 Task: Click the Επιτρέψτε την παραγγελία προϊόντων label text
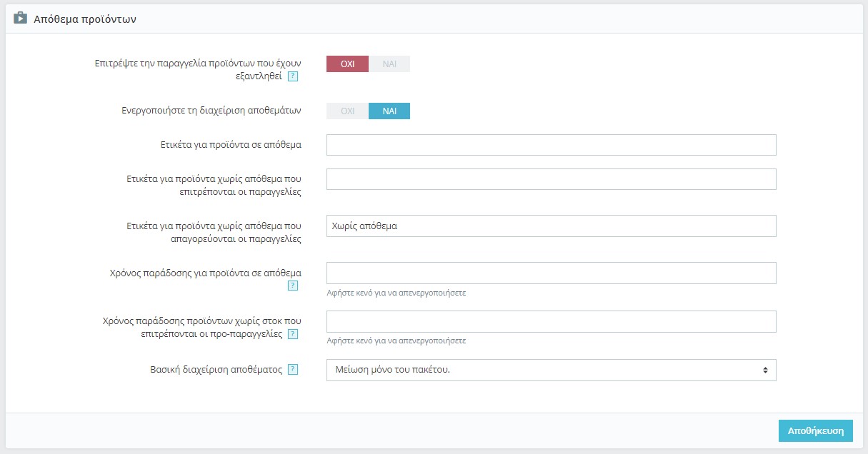point(198,63)
